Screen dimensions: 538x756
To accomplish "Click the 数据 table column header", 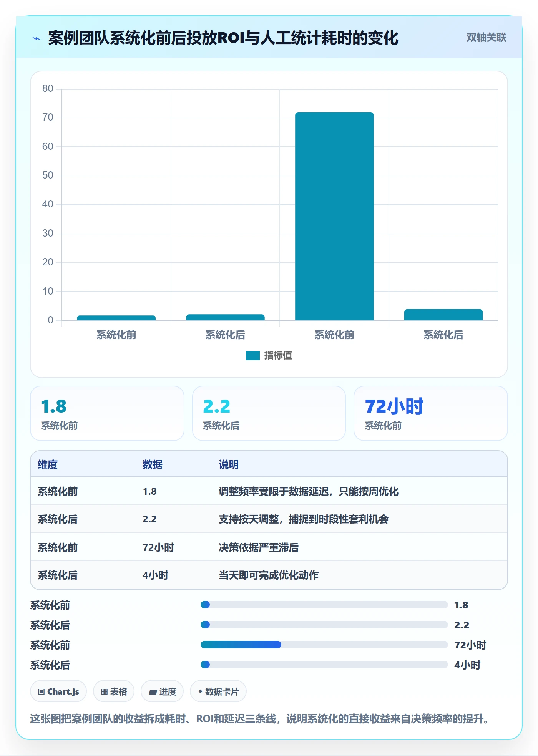I will (153, 464).
